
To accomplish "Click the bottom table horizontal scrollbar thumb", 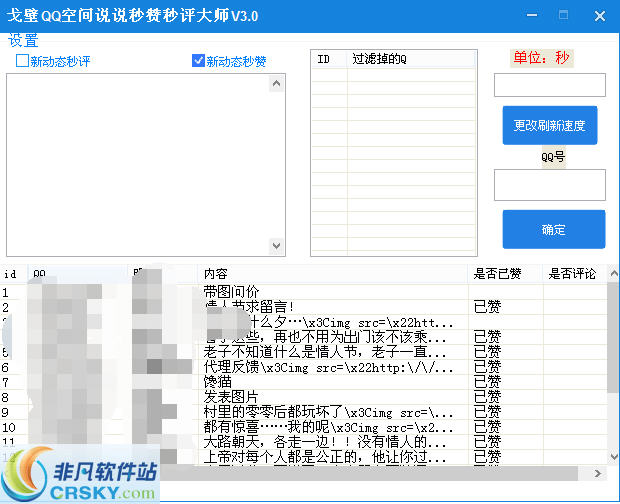I will [x=368, y=473].
